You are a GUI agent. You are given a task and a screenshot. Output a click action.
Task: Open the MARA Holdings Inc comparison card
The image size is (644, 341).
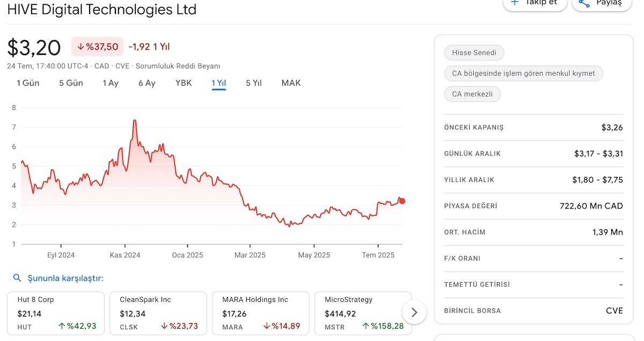click(261, 313)
